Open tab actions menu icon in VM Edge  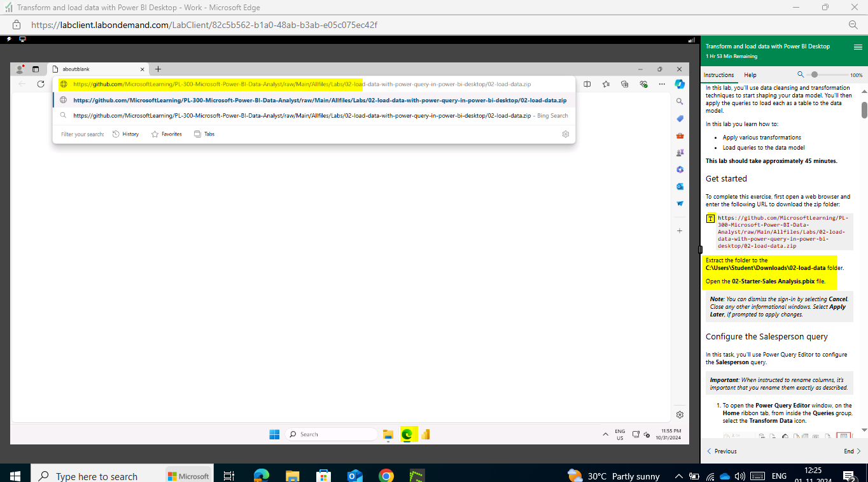click(x=36, y=69)
